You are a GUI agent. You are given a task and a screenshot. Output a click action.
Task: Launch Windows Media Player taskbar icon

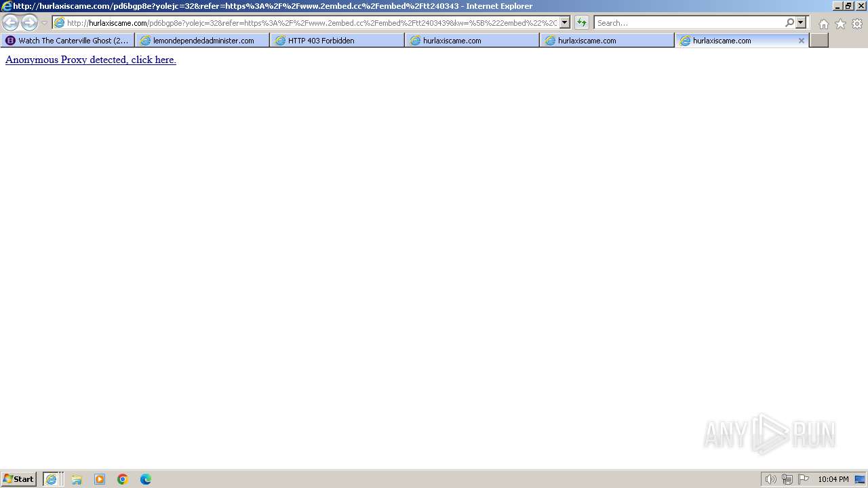(100, 479)
